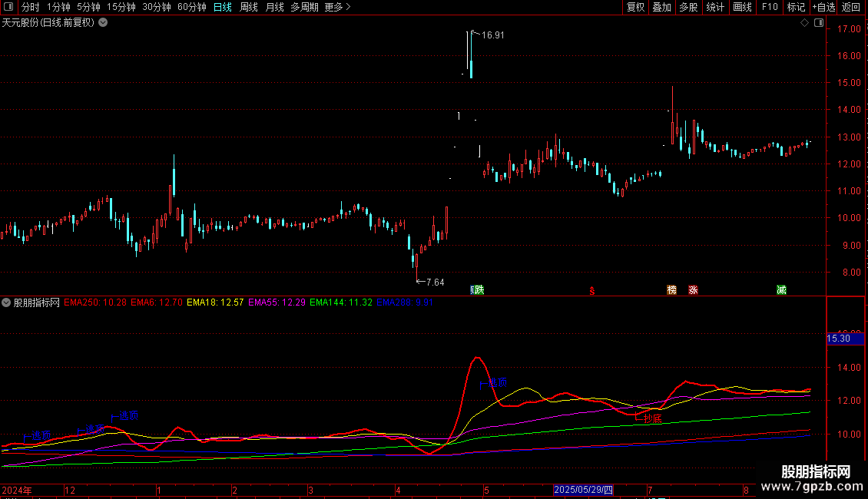The width and height of the screenshot is (868, 499).
Task: Click the EMA288: 9.91 legend value
Action: [x=405, y=302]
